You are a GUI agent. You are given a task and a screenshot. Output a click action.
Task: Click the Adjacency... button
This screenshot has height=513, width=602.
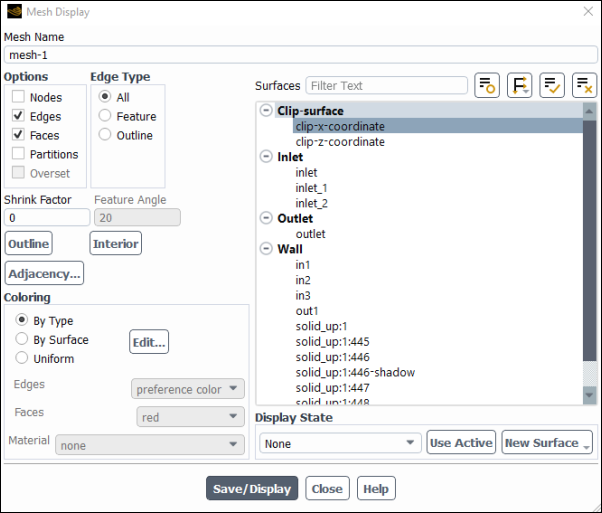point(44,273)
